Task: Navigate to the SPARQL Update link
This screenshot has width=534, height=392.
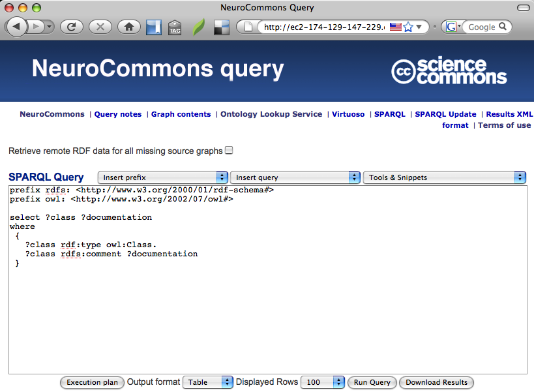Action: pos(445,114)
